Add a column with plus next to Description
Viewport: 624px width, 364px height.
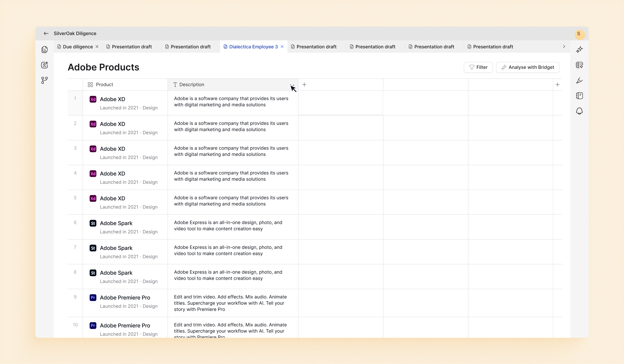pos(304,84)
